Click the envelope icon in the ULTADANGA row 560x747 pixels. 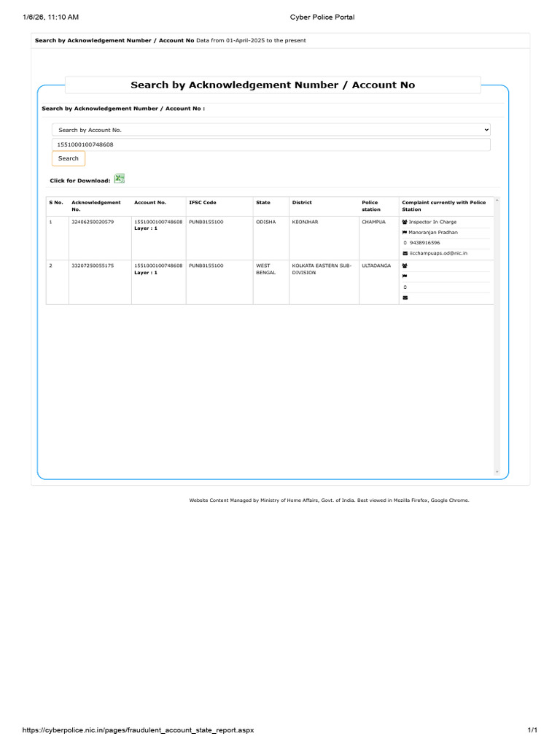405,298
